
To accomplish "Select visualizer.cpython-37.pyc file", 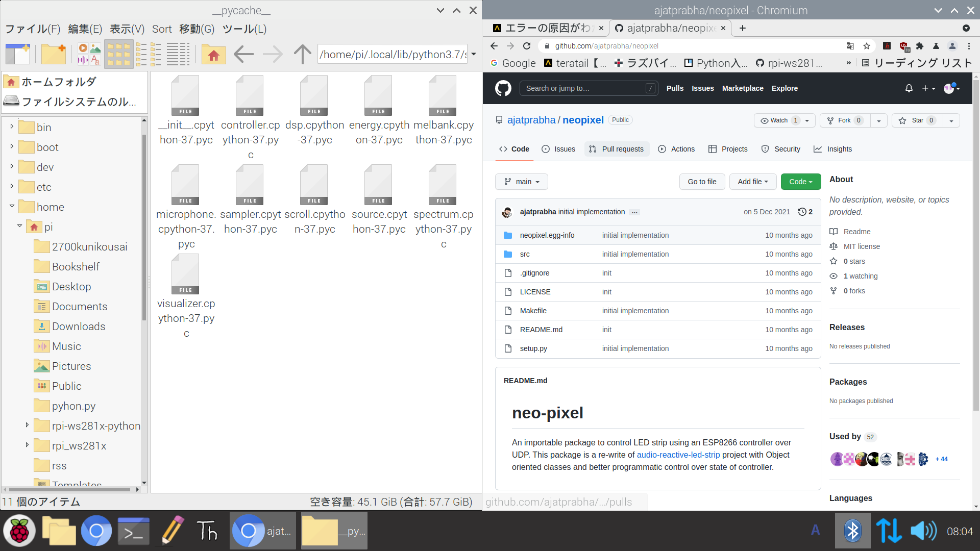I will 186,296.
